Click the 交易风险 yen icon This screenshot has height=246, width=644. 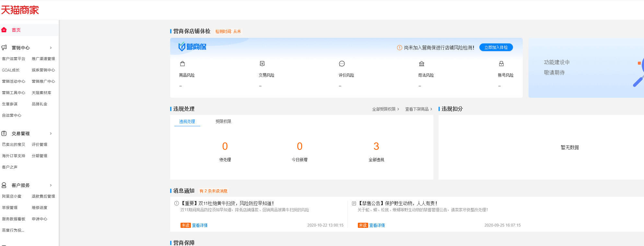coord(262,63)
